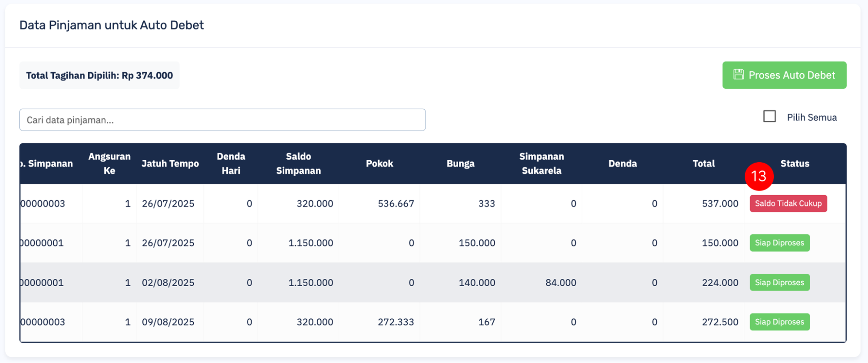The width and height of the screenshot is (868, 363).
Task: Click the Simpanan Sukarela column header
Action: click(x=541, y=164)
